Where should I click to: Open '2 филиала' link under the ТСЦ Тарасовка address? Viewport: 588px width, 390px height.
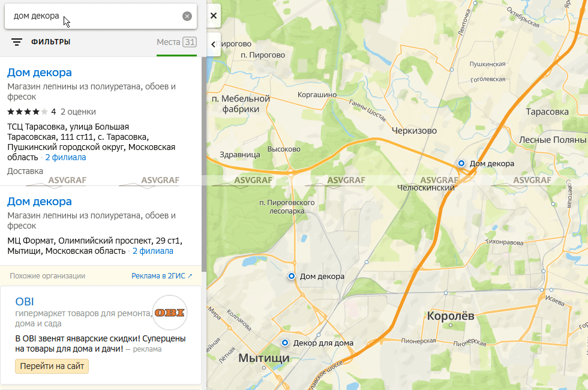(65, 157)
